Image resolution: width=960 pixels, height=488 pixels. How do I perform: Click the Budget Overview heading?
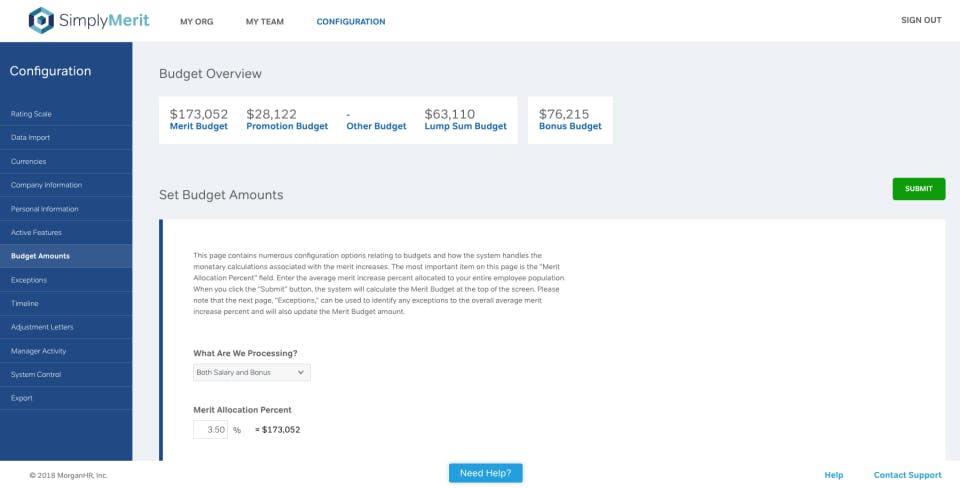[x=210, y=74]
